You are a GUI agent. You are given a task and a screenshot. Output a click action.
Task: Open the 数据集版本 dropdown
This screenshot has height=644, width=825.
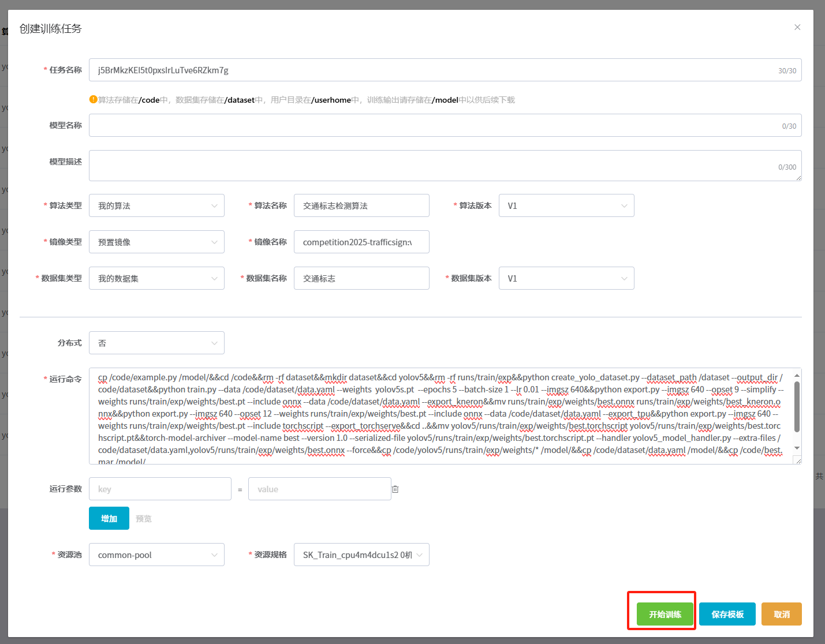pyautogui.click(x=566, y=279)
